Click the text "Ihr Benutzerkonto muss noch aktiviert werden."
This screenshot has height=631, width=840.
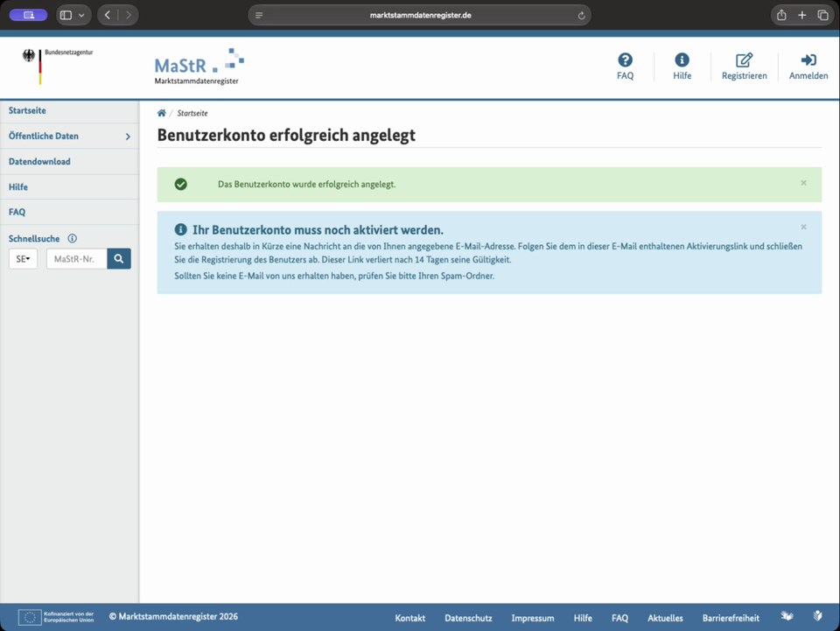318,230
